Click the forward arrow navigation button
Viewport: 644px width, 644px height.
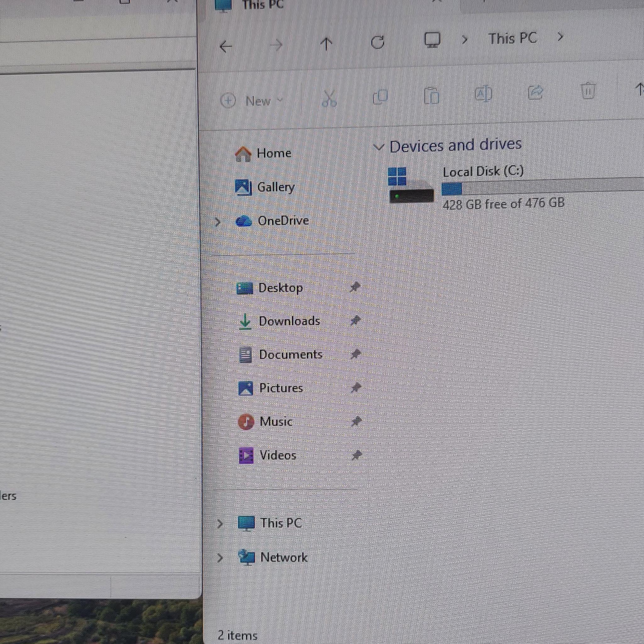tap(276, 45)
